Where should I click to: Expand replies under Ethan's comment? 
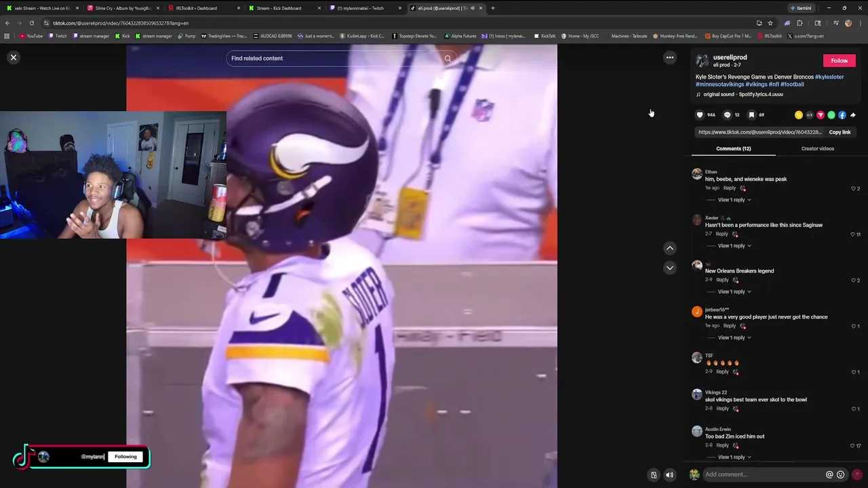[734, 200]
